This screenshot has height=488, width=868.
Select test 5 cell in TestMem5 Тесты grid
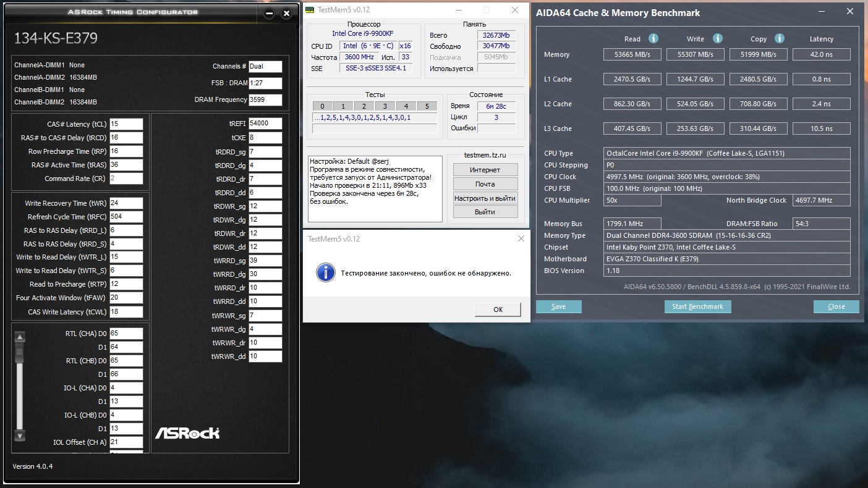tap(427, 106)
